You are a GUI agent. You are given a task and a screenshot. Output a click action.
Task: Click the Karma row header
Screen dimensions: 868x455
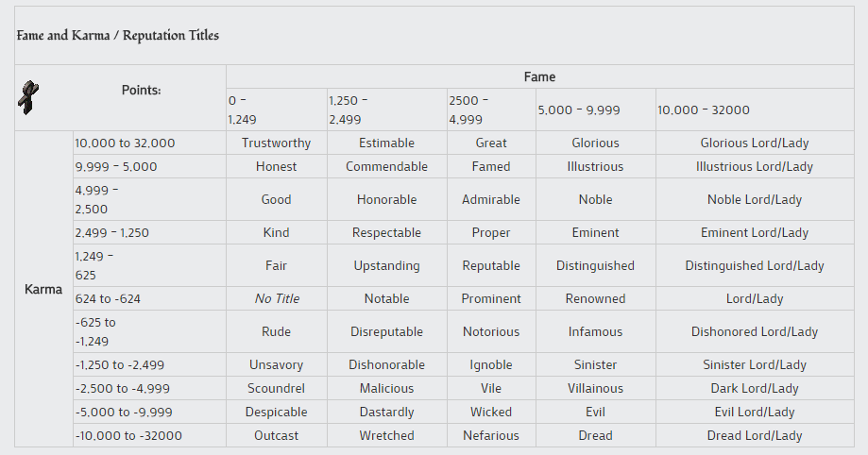[x=43, y=289]
